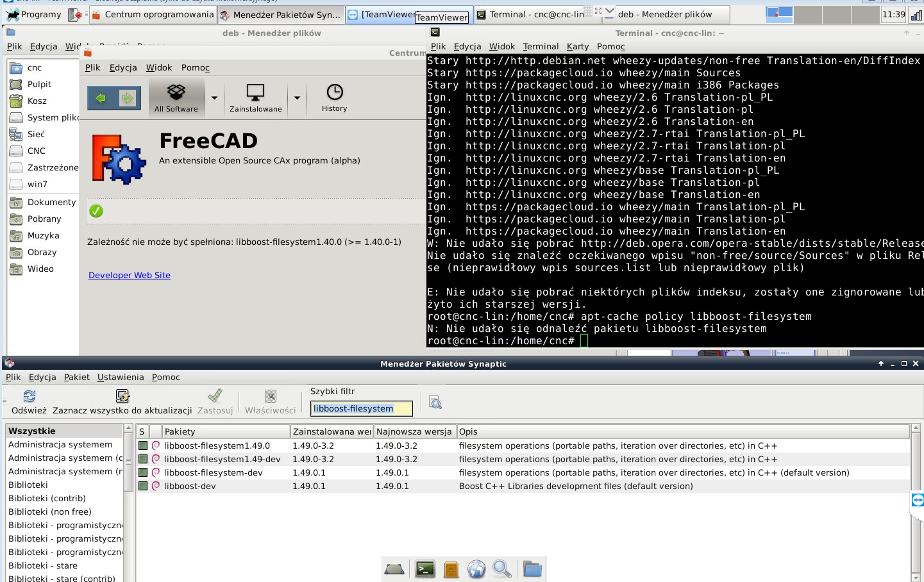Open Widok menu in Software Center

(159, 67)
